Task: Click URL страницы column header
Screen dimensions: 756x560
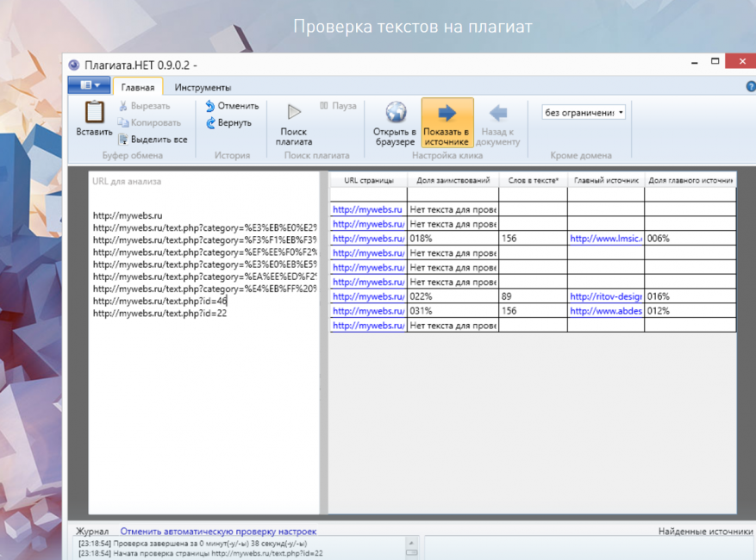Action: 369,180
